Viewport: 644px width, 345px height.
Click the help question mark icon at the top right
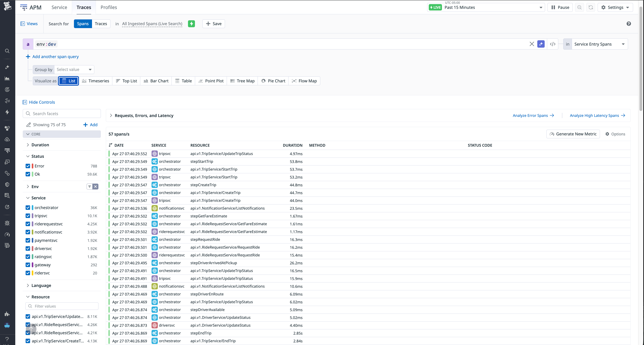point(629,24)
